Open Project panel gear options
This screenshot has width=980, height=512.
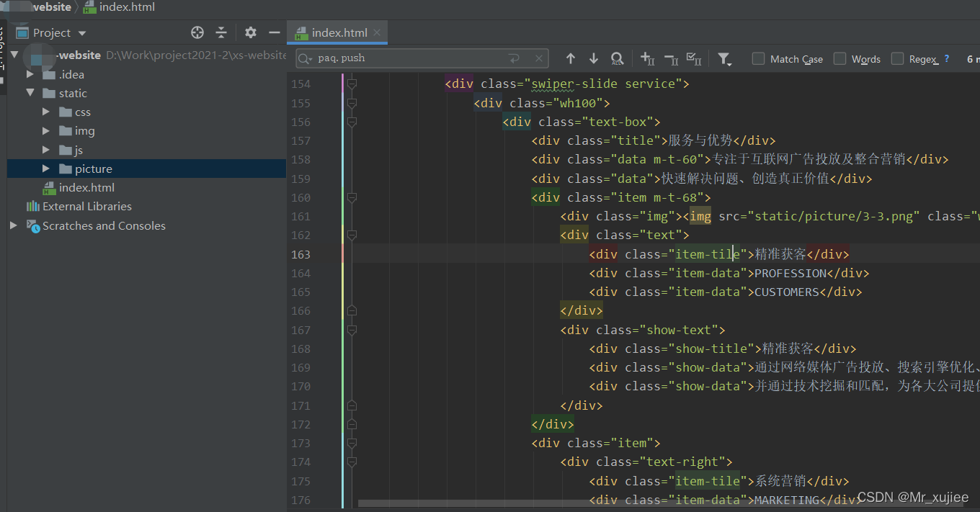click(250, 32)
